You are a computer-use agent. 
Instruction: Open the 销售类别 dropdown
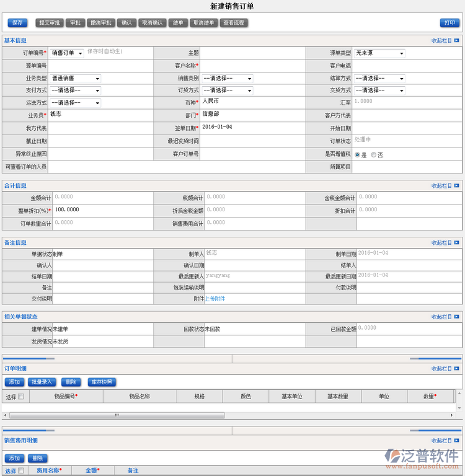[x=228, y=78]
